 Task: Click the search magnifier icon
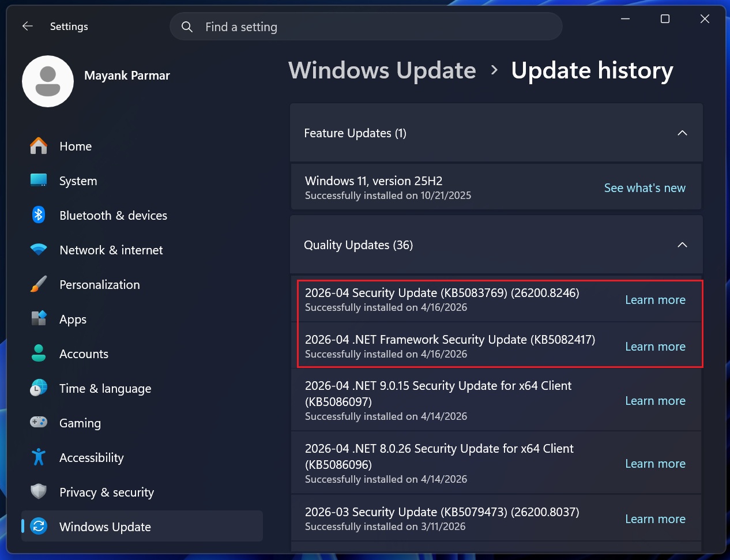tap(187, 27)
